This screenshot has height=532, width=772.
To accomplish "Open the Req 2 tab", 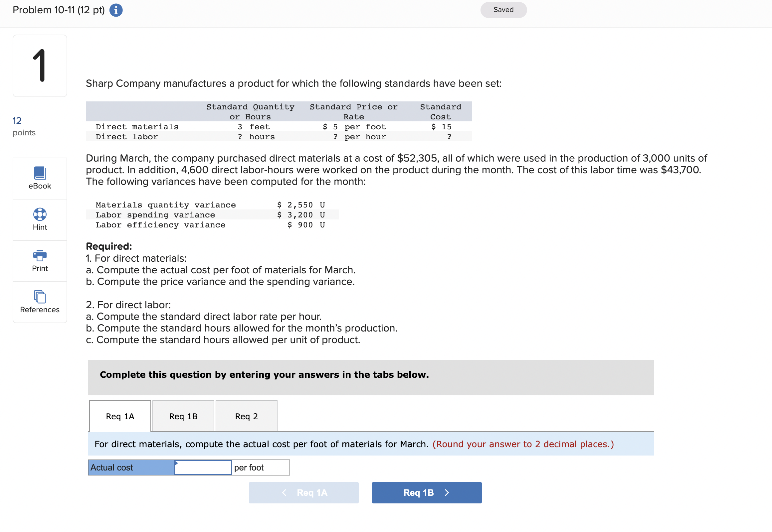I will (246, 416).
